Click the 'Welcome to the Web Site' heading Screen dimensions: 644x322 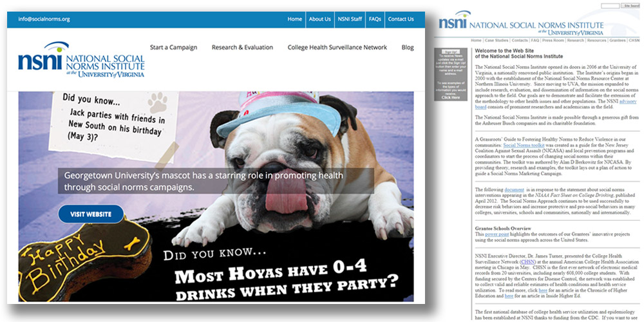point(518,53)
